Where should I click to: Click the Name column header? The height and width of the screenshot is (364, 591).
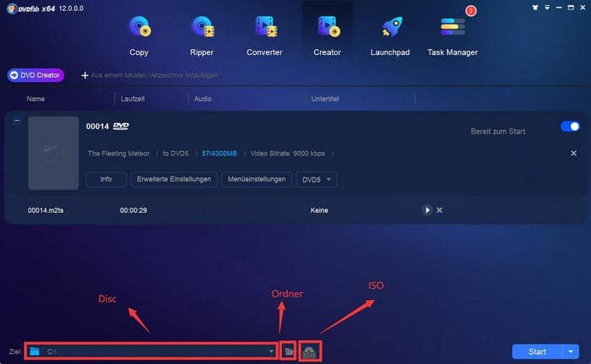coord(35,99)
